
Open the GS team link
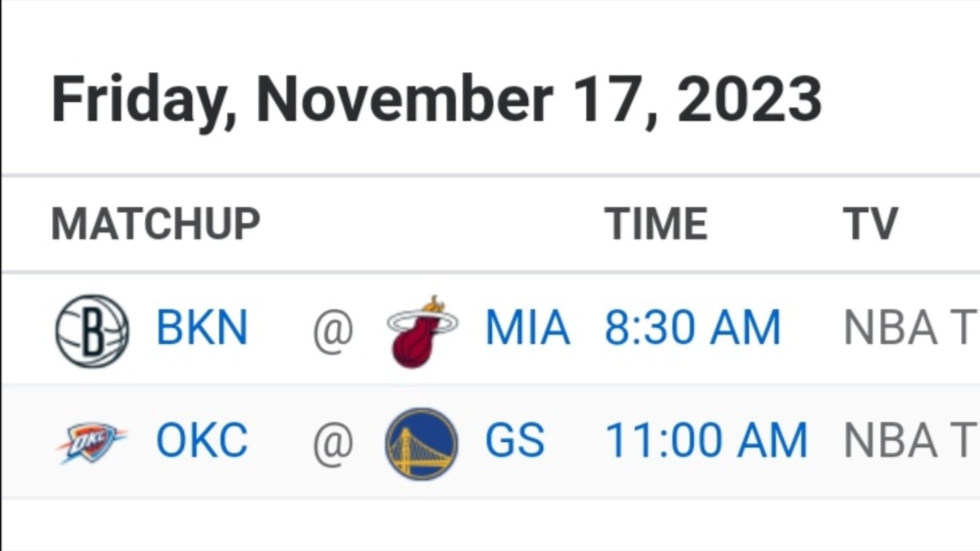point(514,440)
